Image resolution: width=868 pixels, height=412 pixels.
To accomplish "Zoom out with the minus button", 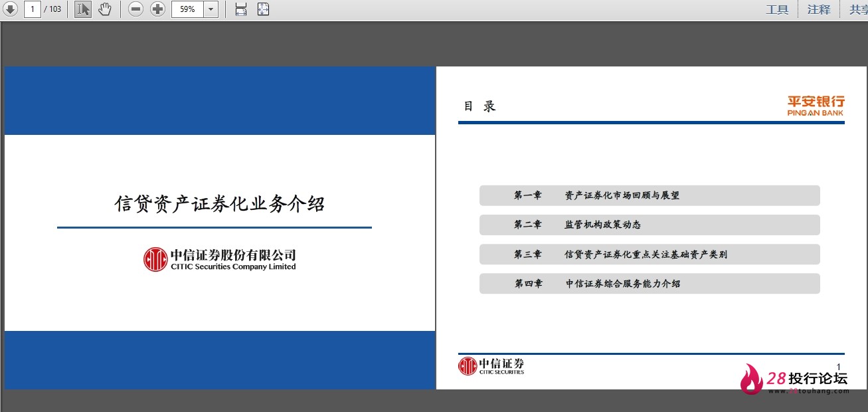I will [135, 9].
